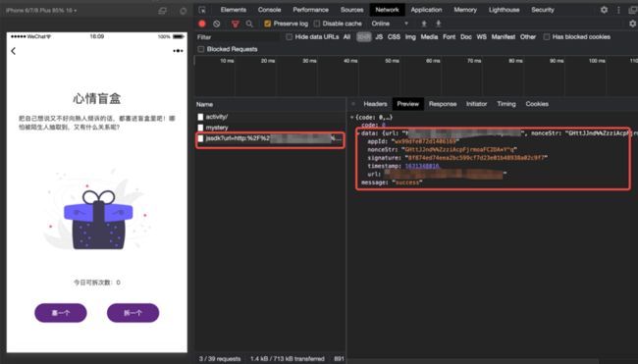Show the request Headers tab
638x364 pixels.
click(x=375, y=104)
